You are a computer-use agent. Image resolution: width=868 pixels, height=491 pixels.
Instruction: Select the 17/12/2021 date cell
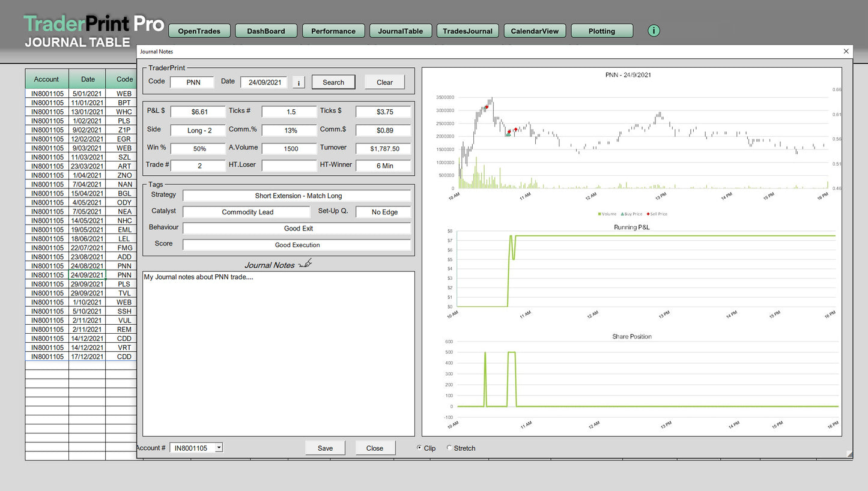[88, 357]
